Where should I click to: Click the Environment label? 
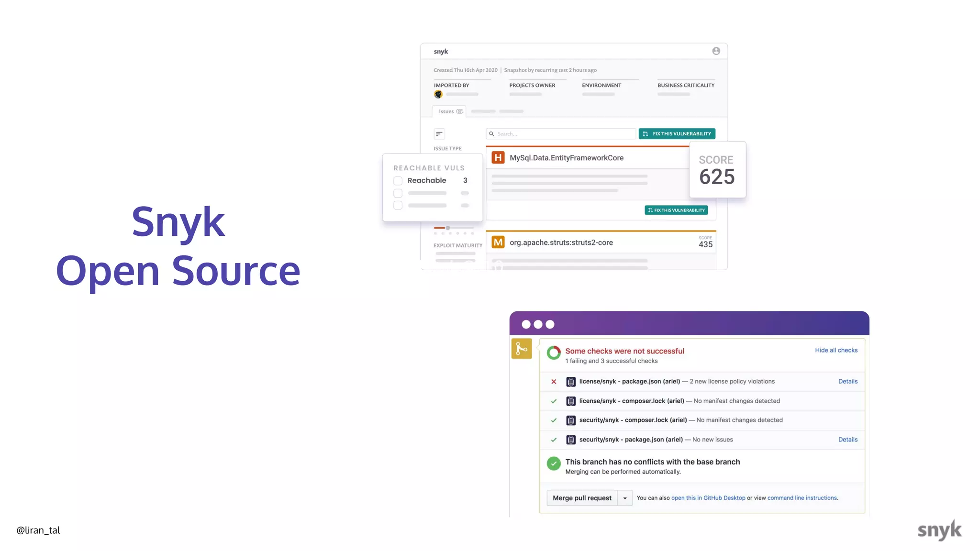[x=601, y=86]
